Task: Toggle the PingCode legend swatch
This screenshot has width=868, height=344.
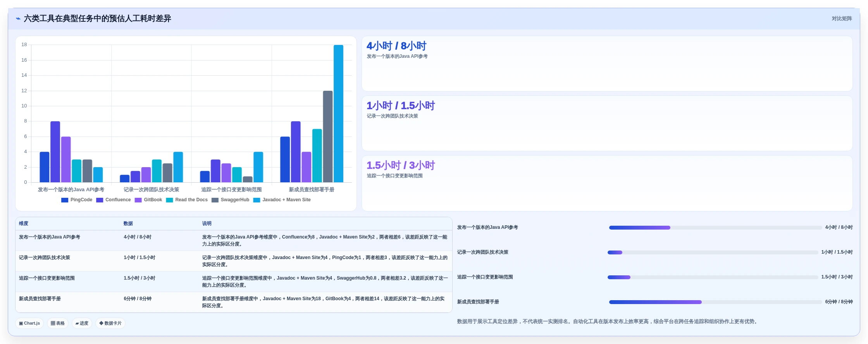Action: [65, 200]
